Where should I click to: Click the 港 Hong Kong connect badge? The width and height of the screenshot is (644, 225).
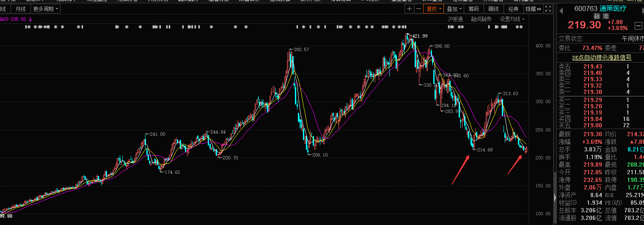(606, 16)
